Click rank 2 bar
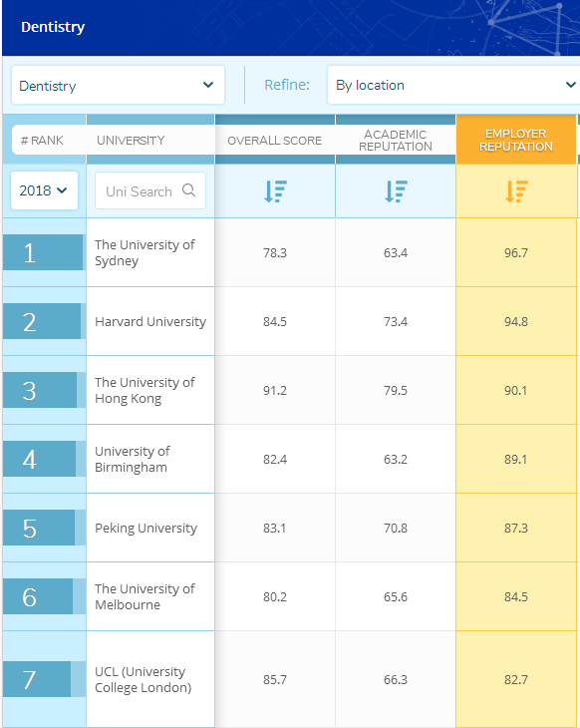 (42, 321)
